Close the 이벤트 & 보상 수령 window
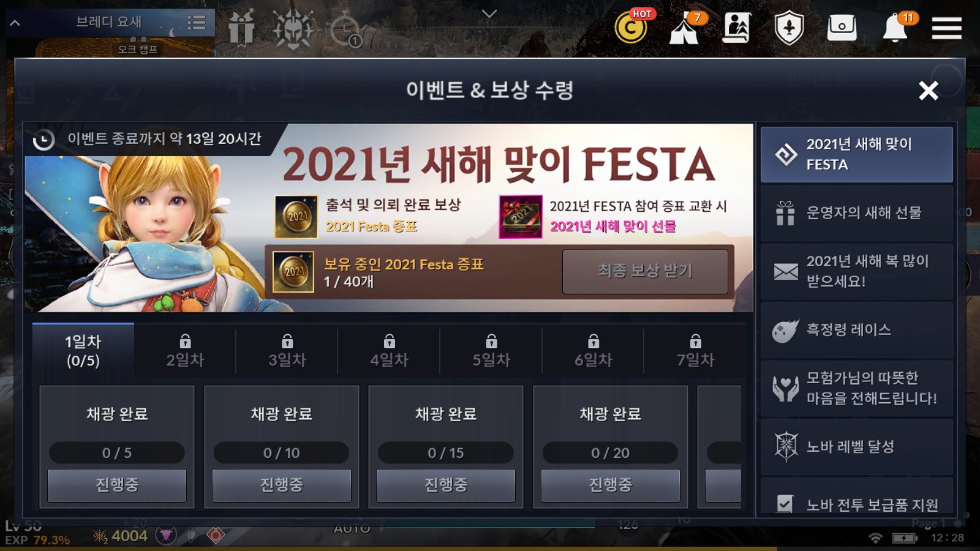 [x=929, y=91]
